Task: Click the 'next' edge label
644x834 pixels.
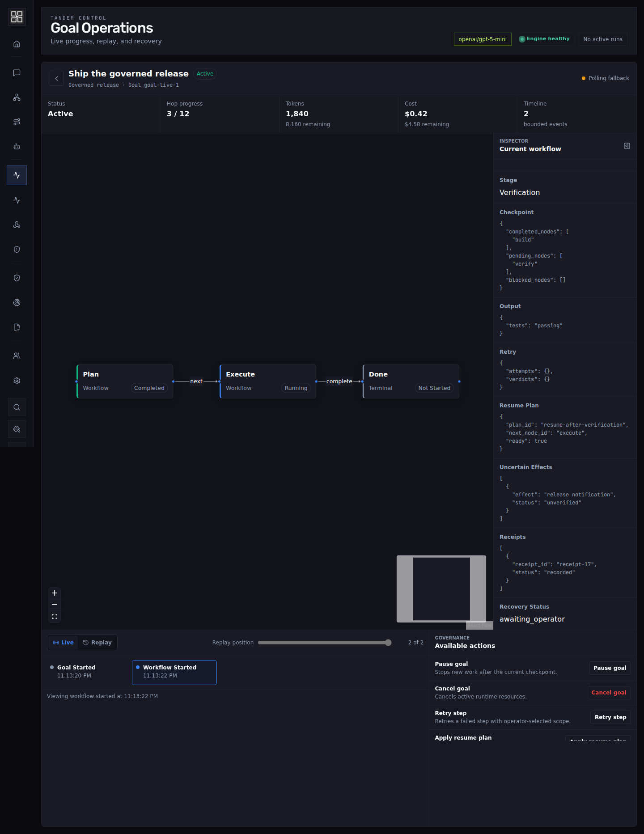Action: click(x=196, y=381)
